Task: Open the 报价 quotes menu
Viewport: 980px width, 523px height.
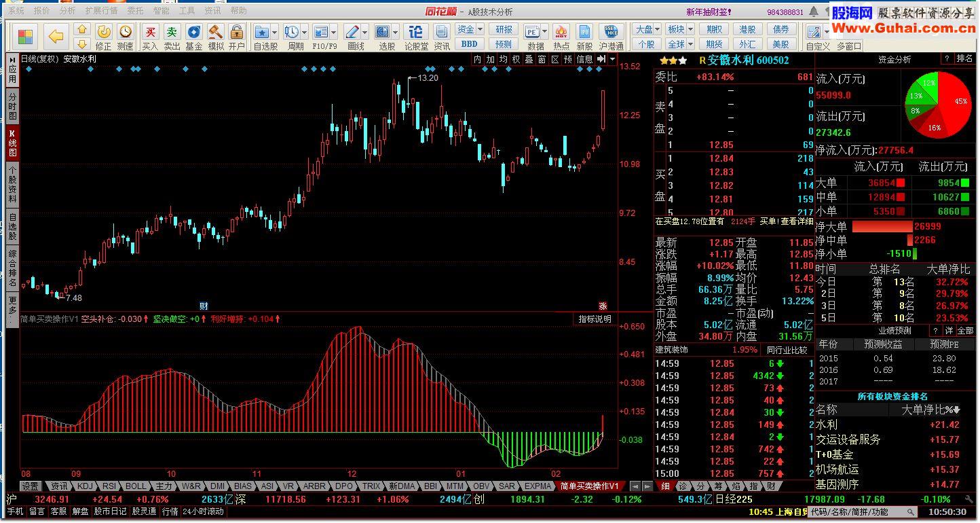Action: click(42, 11)
